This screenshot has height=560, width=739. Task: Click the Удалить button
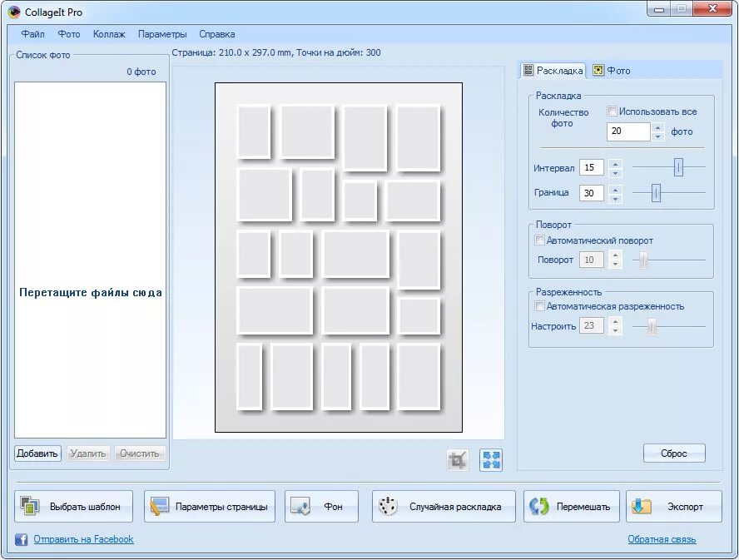tap(87, 453)
